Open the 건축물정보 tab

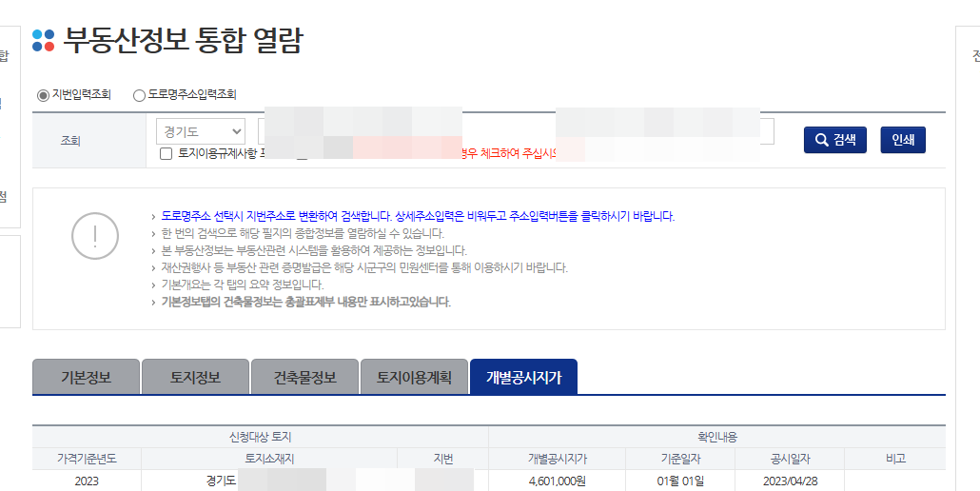point(305,378)
